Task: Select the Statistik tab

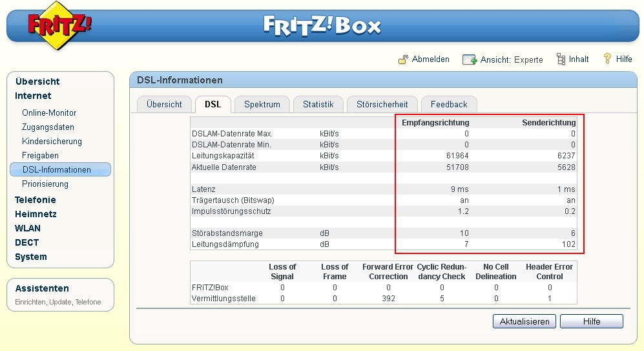Action: point(318,104)
